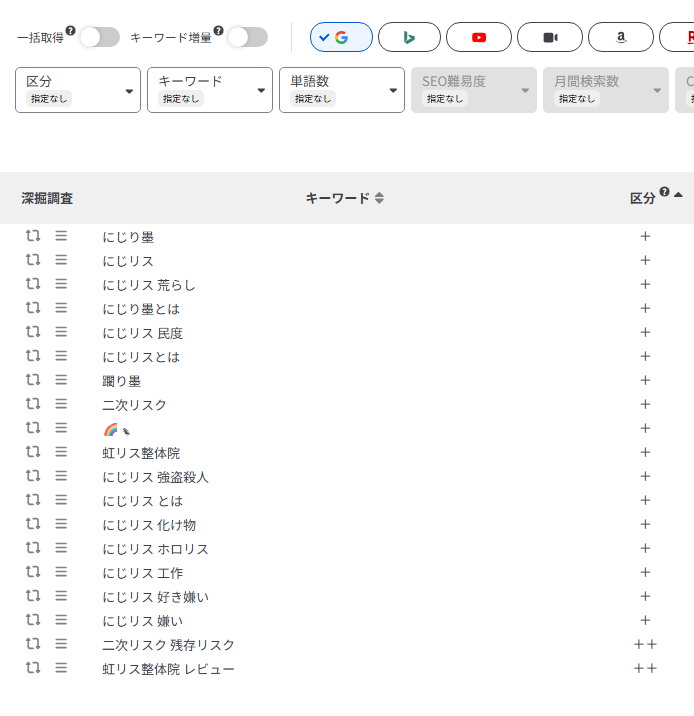Switch to the YouTube source tab
The image size is (694, 716).
479,37
